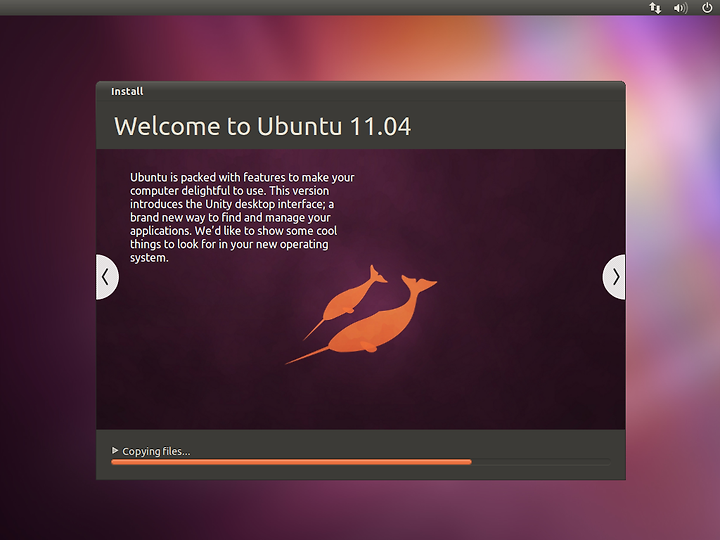Click the "Welcome to Ubuntu 11.04" heading
Screen dimensions: 720x540
click(263, 126)
